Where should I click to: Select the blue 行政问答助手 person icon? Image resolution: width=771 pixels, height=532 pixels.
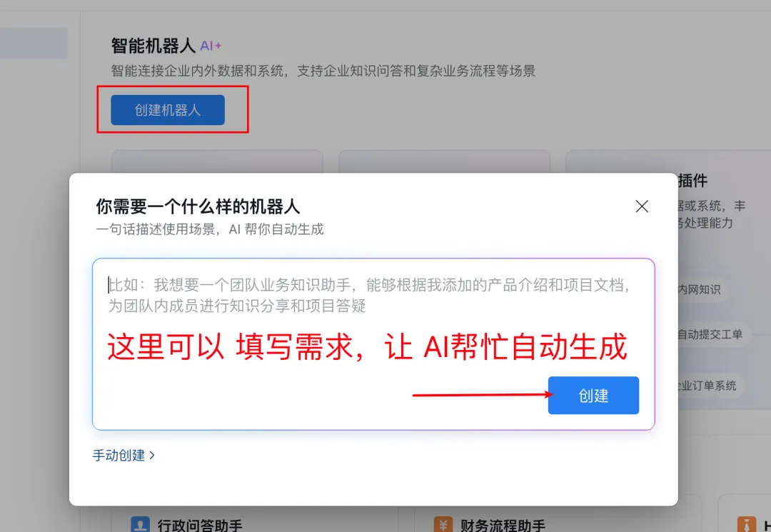pos(140,524)
